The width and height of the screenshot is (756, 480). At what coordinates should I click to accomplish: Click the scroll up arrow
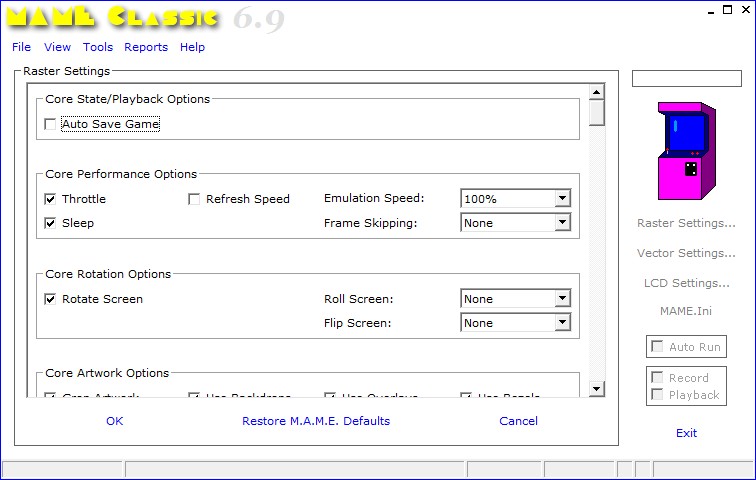596,93
